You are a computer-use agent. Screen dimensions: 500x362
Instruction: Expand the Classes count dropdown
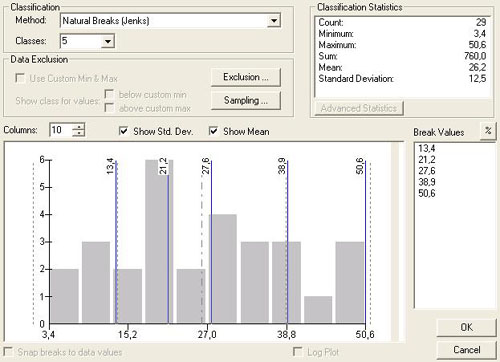point(108,41)
